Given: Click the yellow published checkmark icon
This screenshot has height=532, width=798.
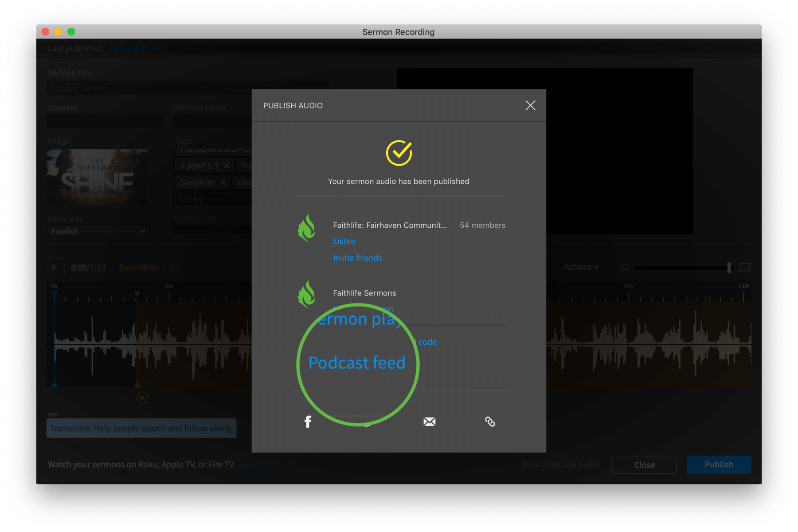Looking at the screenshot, I should [399, 153].
